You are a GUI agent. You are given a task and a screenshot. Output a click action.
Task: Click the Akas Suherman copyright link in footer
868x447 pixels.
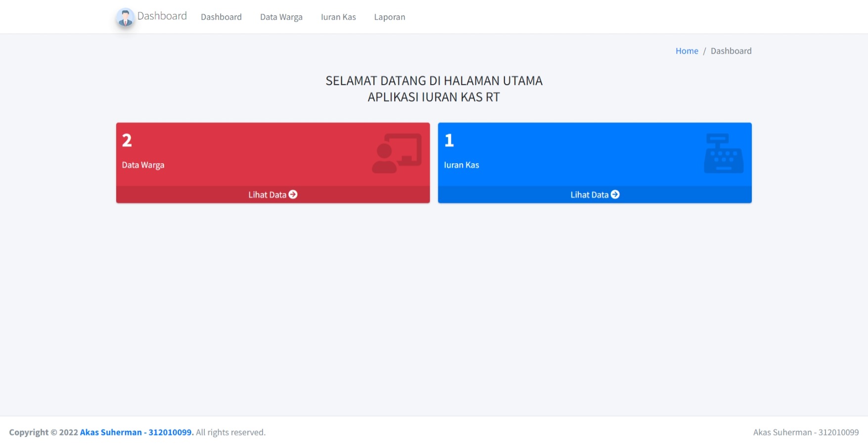point(136,432)
